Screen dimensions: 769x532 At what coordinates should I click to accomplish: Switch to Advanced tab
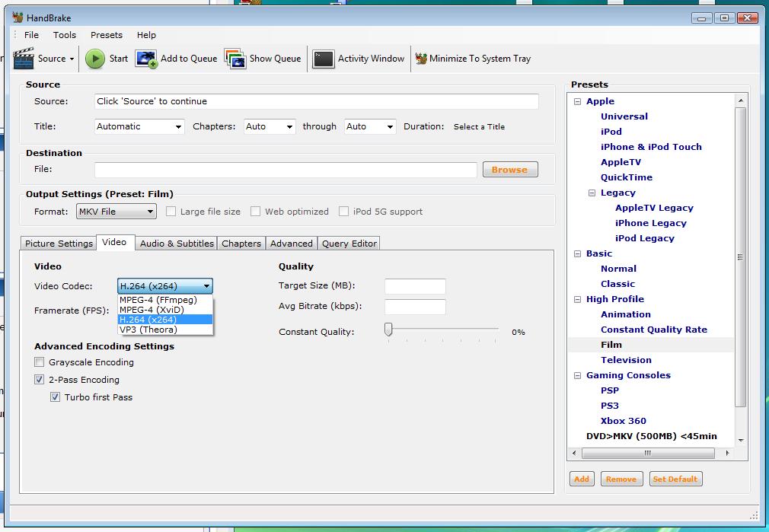click(292, 244)
